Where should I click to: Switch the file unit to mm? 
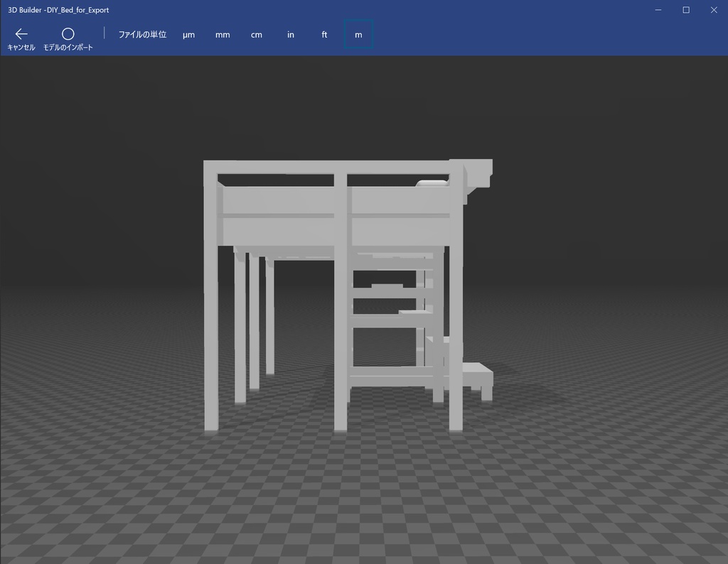click(222, 34)
